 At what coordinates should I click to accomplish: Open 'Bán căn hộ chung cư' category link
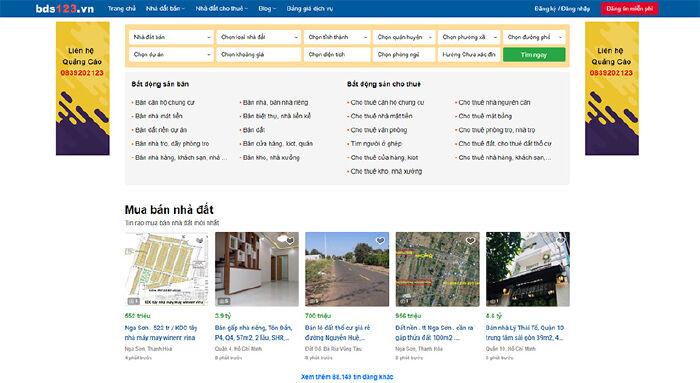coord(165,102)
